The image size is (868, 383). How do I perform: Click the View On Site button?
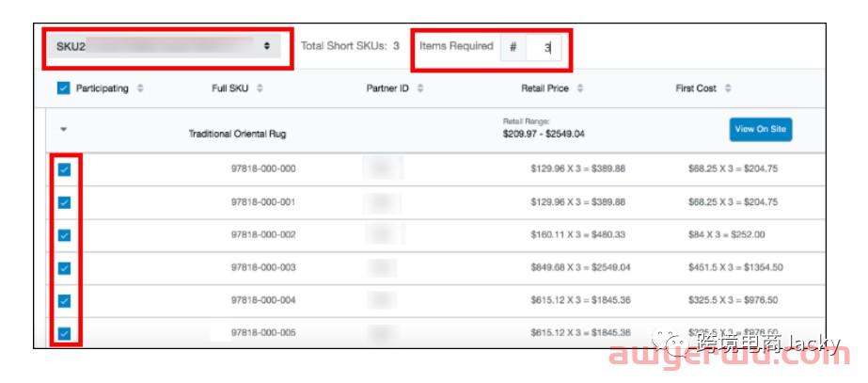tap(760, 129)
